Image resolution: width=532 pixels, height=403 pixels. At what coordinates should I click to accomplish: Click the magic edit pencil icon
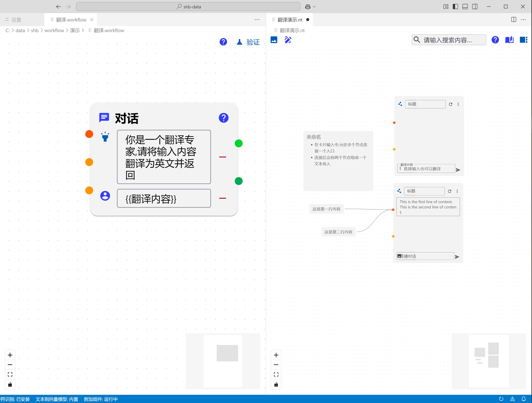(x=288, y=40)
